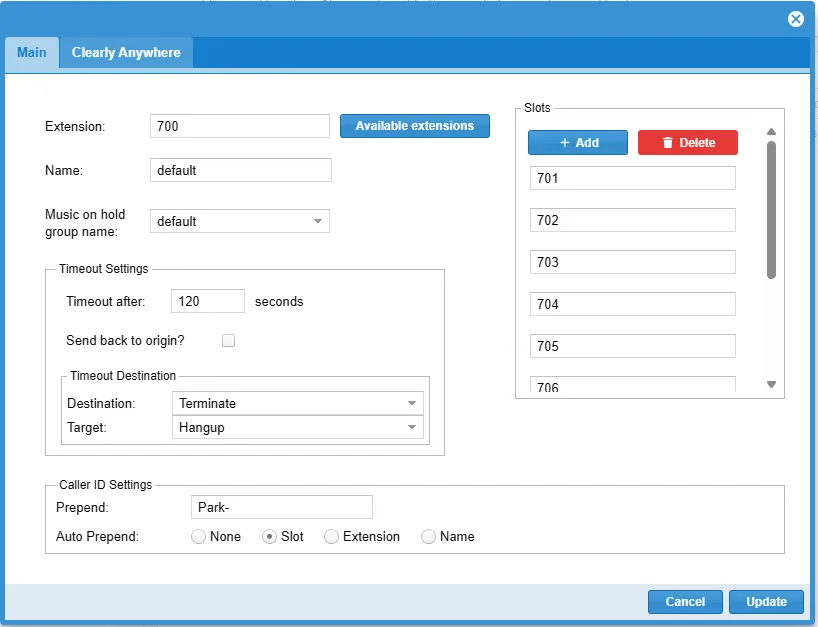
Task: Click the Cancel button
Action: [685, 601]
